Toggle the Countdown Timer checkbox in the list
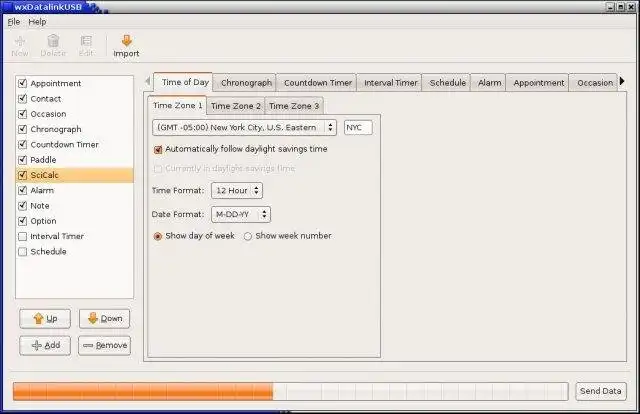This screenshot has height=414, width=640. pos(22,145)
